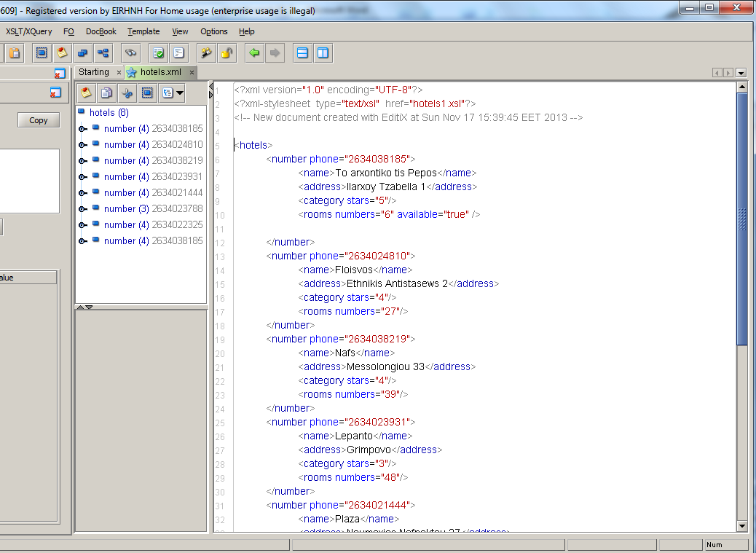Click the hotel name text "Floisvos"
The width and height of the screenshot is (756, 553).
(354, 270)
